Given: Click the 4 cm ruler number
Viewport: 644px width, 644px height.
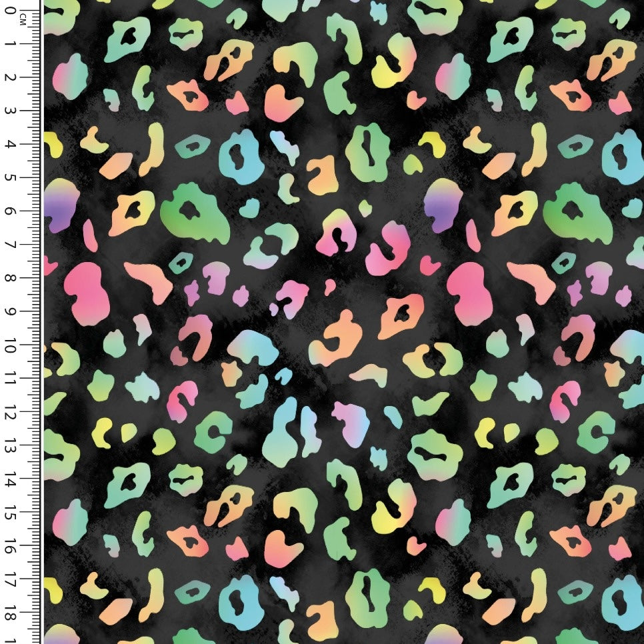Looking at the screenshot, I should coord(9,144).
